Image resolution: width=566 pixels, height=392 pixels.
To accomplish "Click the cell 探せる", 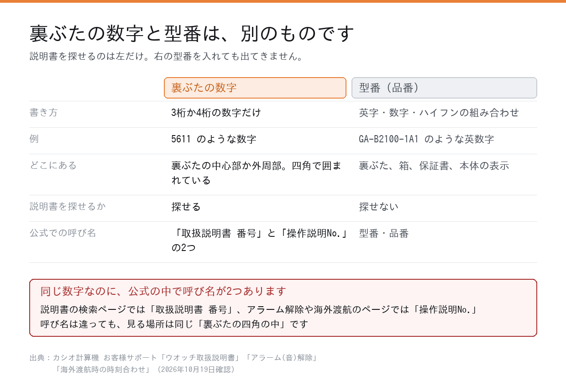I will click(x=186, y=207).
